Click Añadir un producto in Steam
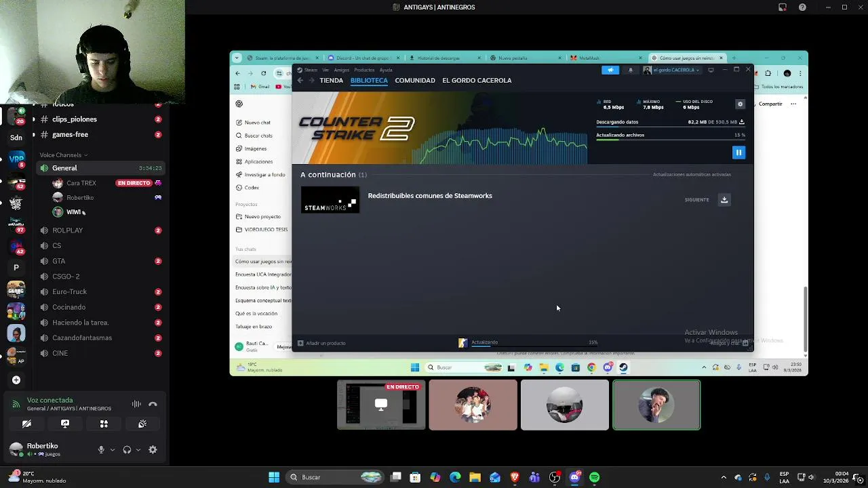Viewport: 868px width, 488px height. [322, 343]
